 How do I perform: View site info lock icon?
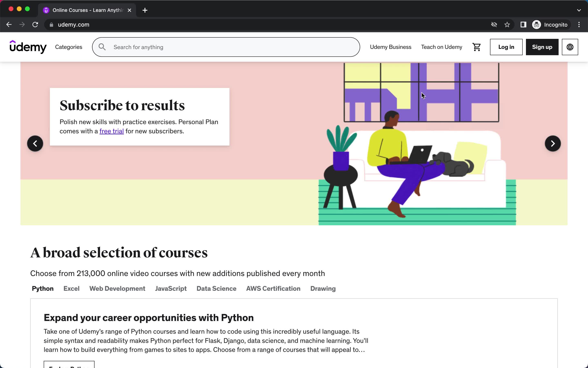(x=51, y=25)
